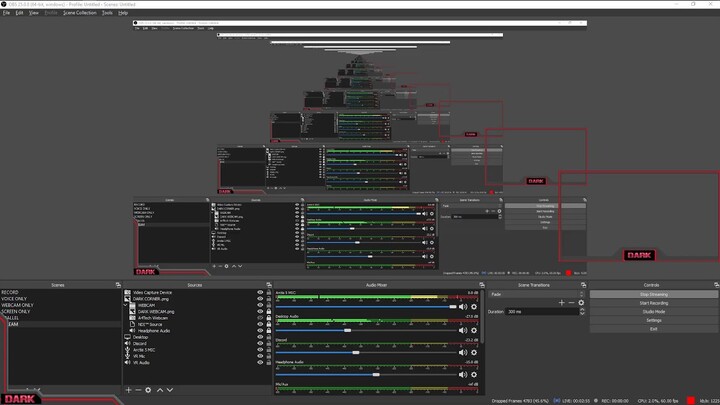Click the Desktop display capture icon
Viewport: 720px width, 405px height.
coord(128,337)
